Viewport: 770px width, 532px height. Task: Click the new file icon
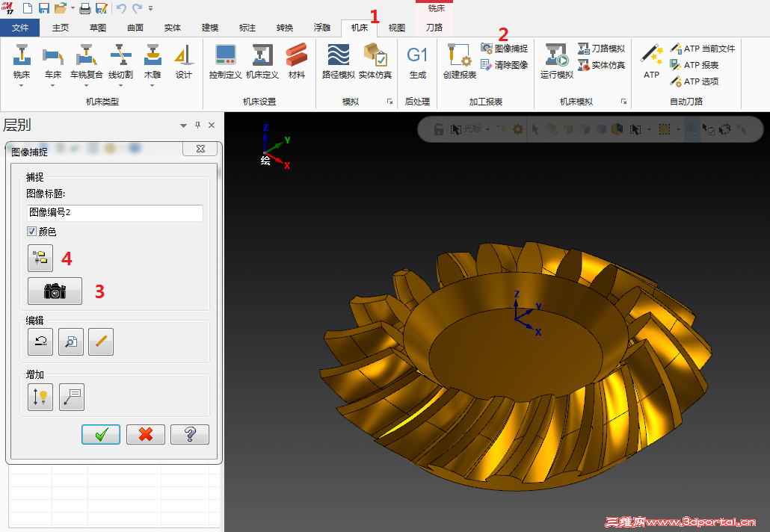[28, 8]
